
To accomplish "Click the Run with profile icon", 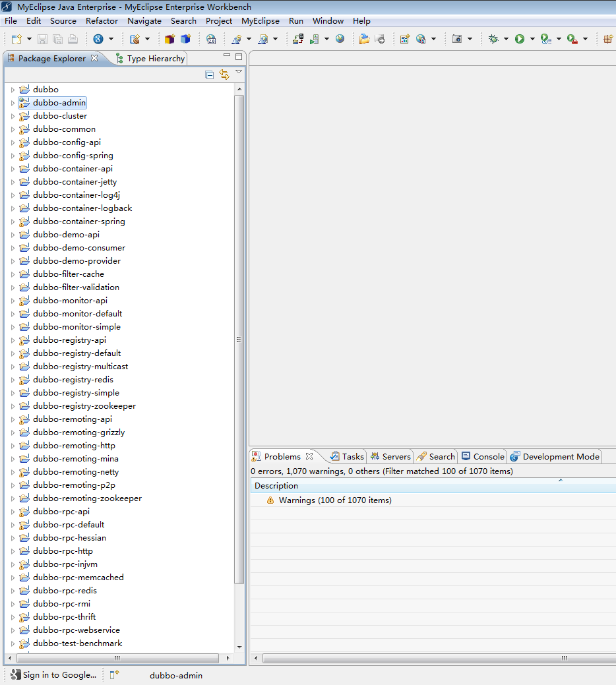I will 545,40.
